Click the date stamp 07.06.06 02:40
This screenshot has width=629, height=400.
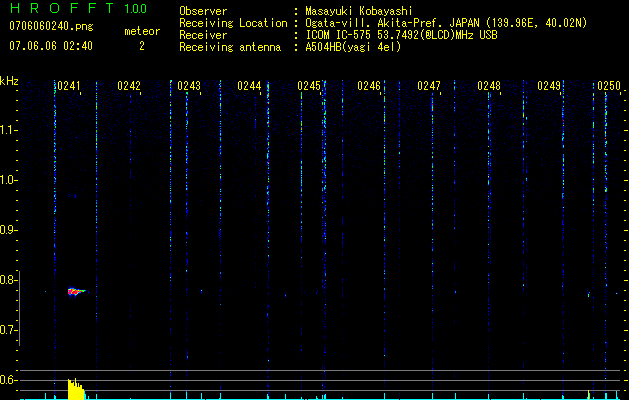(x=51, y=46)
